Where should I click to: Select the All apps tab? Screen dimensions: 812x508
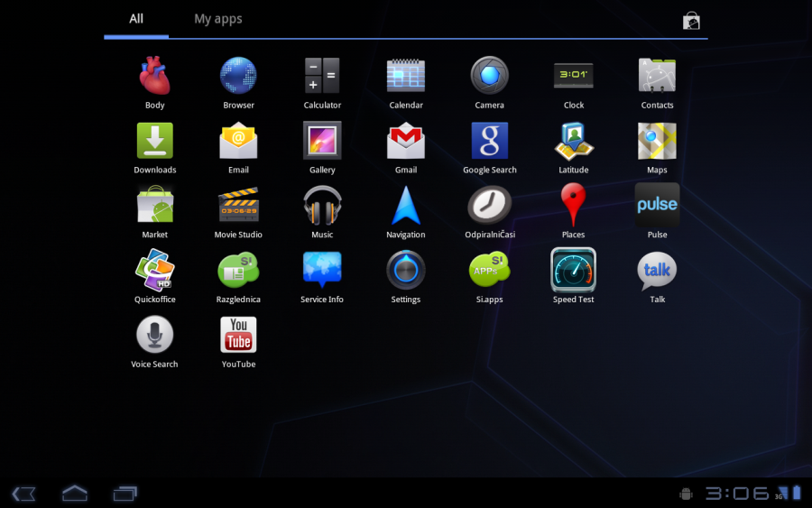[136, 19]
